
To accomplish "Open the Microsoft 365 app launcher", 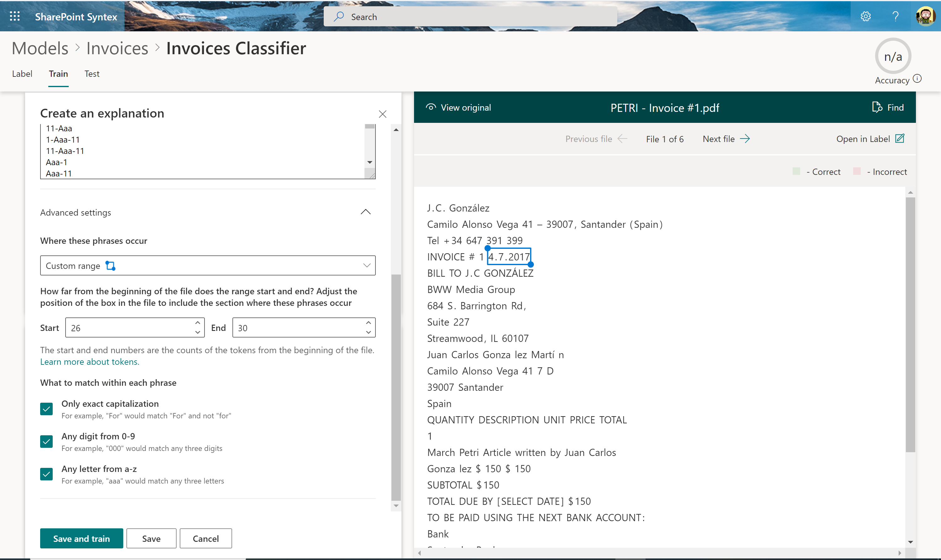I will 15,16.
